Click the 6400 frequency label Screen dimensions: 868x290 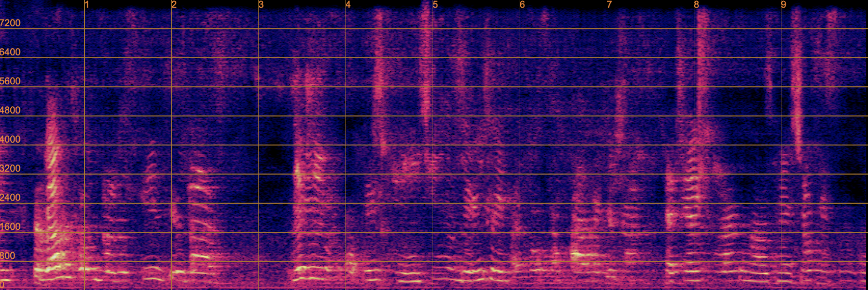point(10,52)
